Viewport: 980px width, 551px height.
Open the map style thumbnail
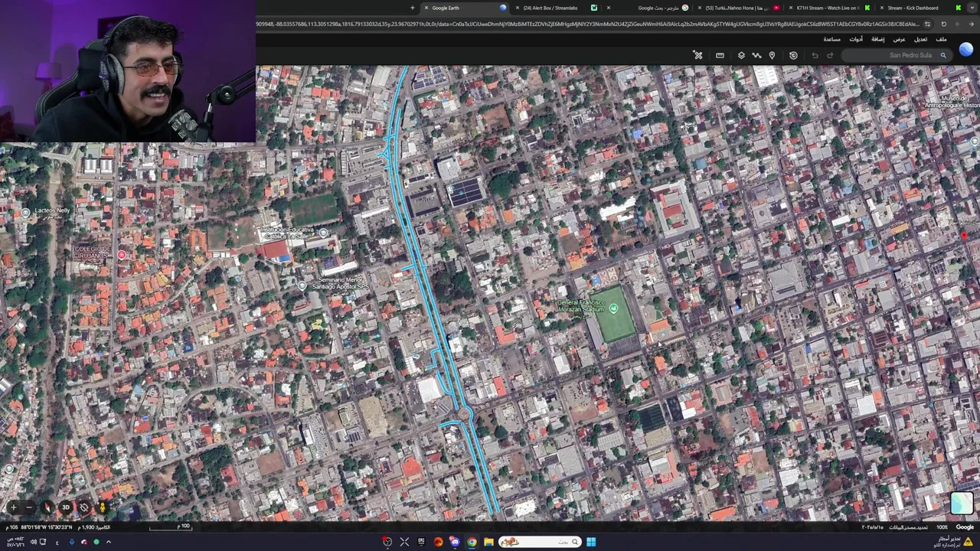[x=962, y=503]
